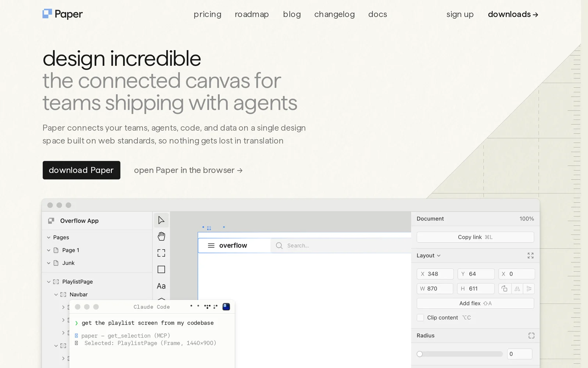Collapse the Navbar layer

[x=56, y=294]
